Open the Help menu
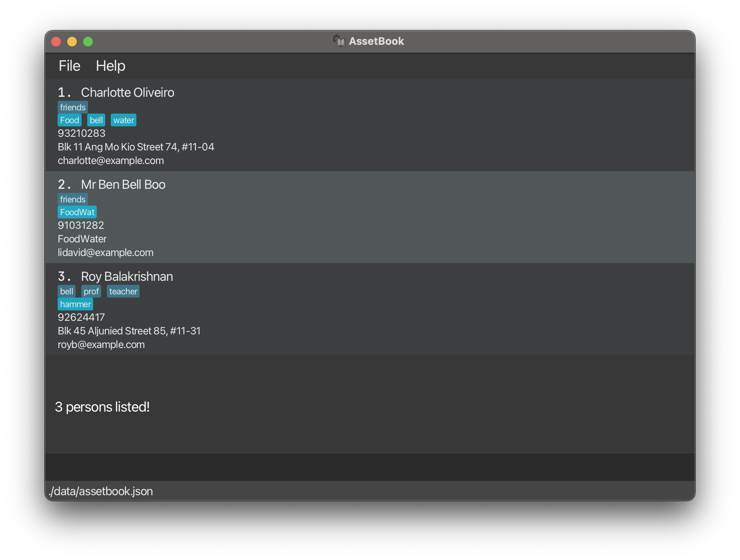The image size is (740, 560). tap(110, 66)
